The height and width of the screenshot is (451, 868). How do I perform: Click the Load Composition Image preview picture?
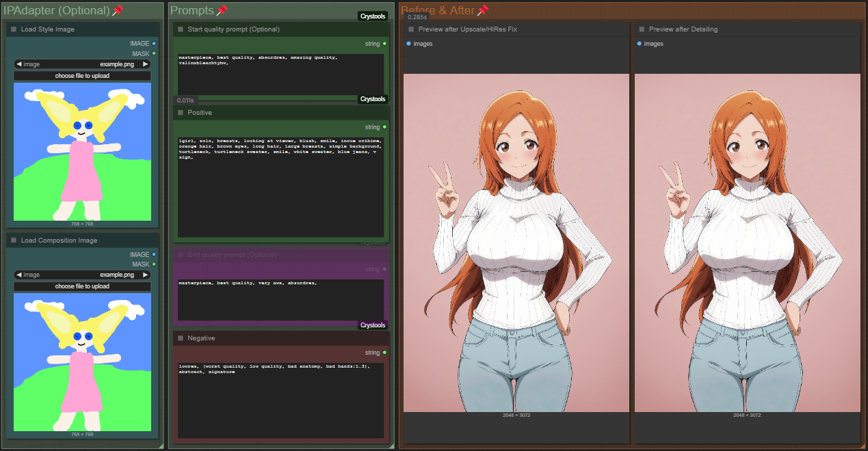tap(82, 362)
